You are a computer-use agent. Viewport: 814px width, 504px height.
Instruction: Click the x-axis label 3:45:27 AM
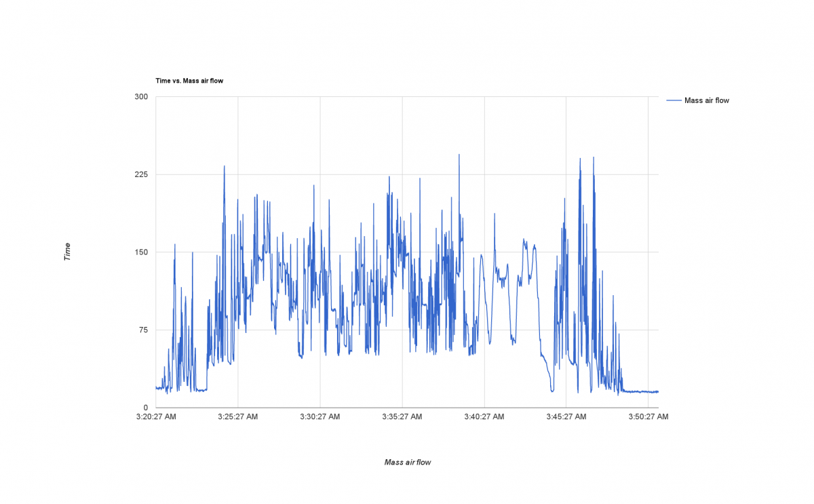point(566,416)
